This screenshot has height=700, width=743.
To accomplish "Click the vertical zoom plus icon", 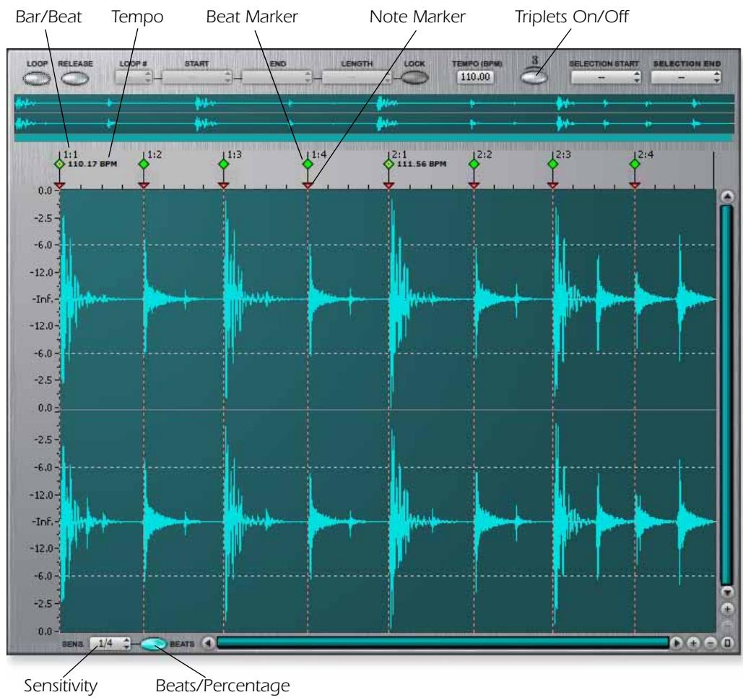I will click(x=727, y=609).
